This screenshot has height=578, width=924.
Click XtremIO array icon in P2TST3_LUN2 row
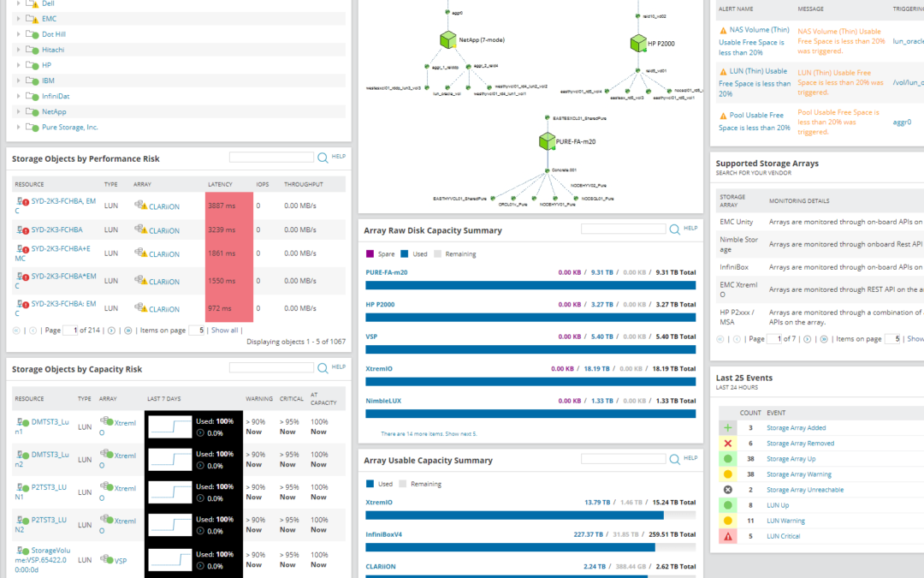coord(107,520)
